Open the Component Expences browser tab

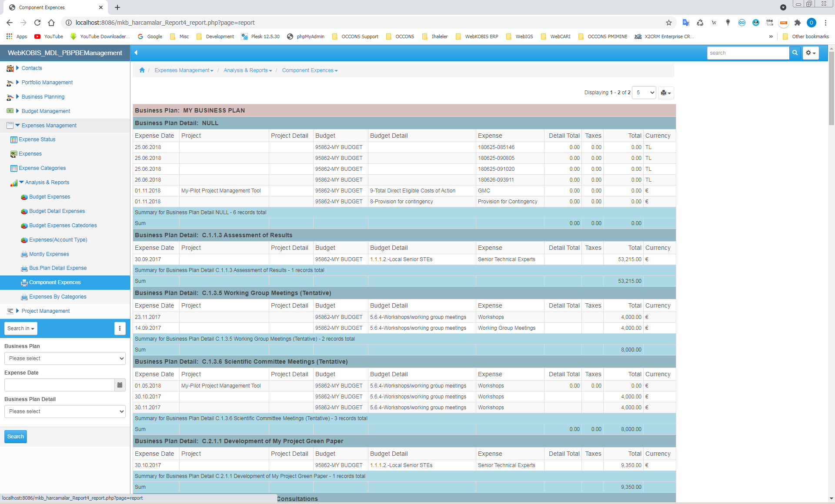click(56, 7)
